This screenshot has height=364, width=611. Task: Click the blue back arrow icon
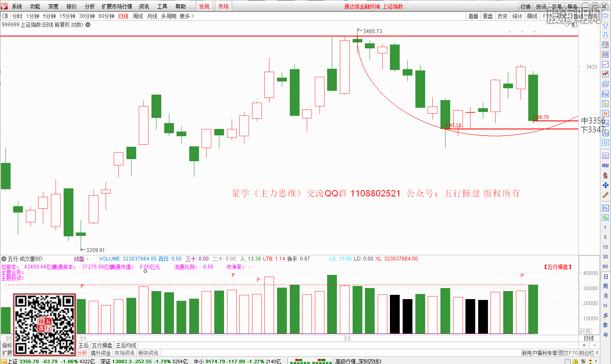pos(605,16)
